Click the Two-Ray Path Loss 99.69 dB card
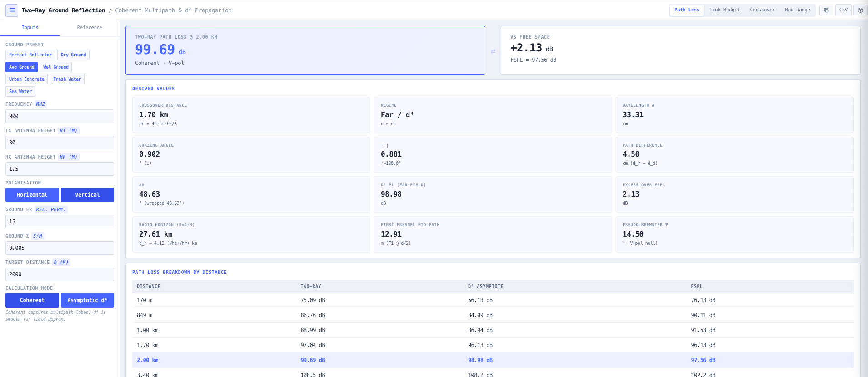 (305, 50)
